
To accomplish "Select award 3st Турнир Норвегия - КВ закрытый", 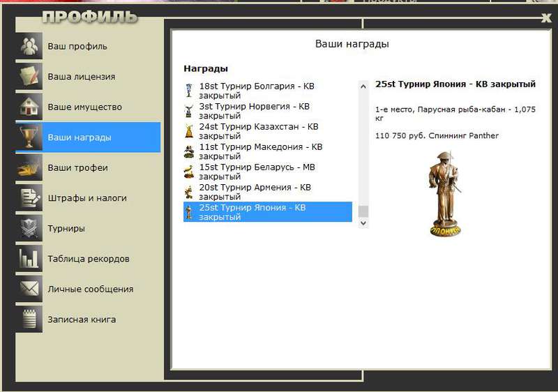I will (x=268, y=111).
